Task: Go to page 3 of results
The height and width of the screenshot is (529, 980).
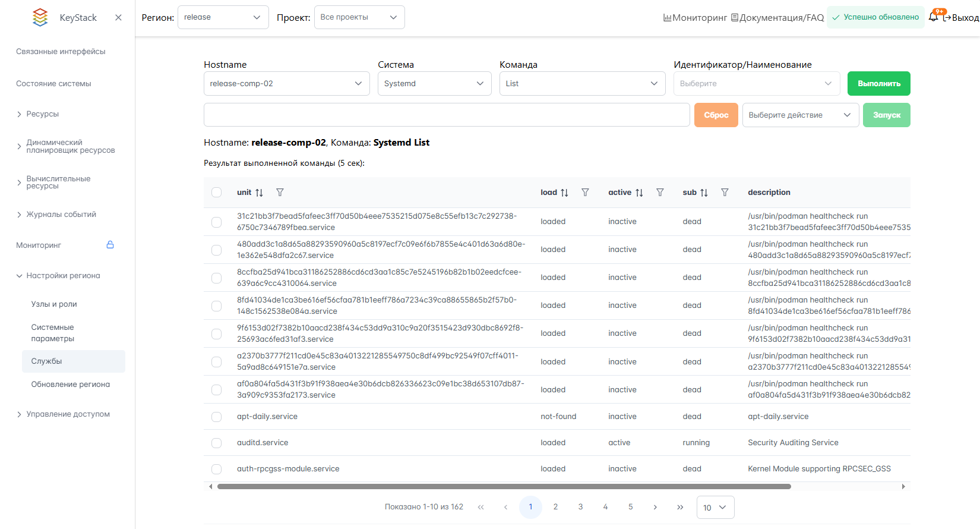Action: coord(580,508)
